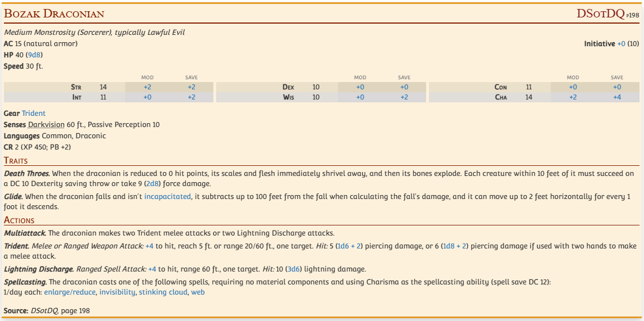Roll the Initiative +0 modifier
The height and width of the screenshot is (321, 644).
pyautogui.click(x=621, y=44)
